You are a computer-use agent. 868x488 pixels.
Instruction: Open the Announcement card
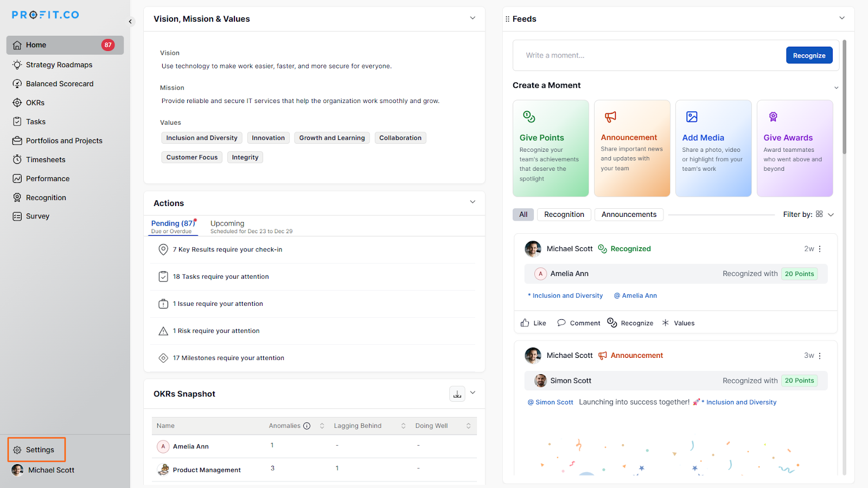(632, 148)
